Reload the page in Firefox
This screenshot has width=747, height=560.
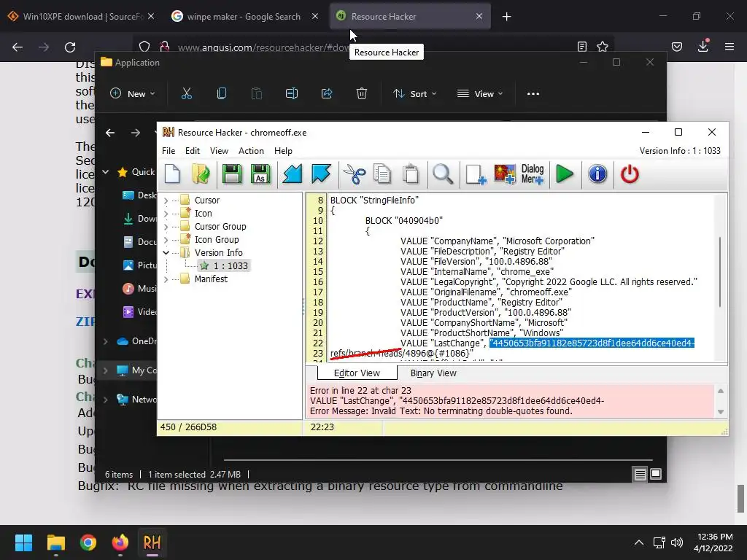(x=70, y=47)
